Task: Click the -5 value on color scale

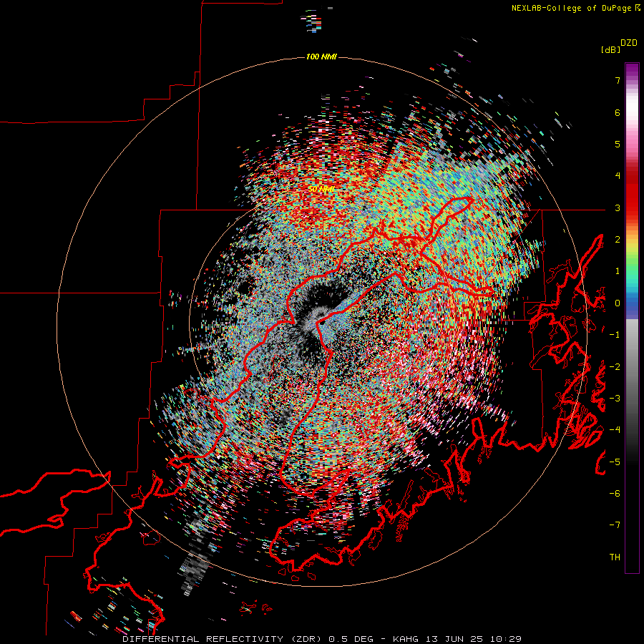Action: [x=615, y=462]
